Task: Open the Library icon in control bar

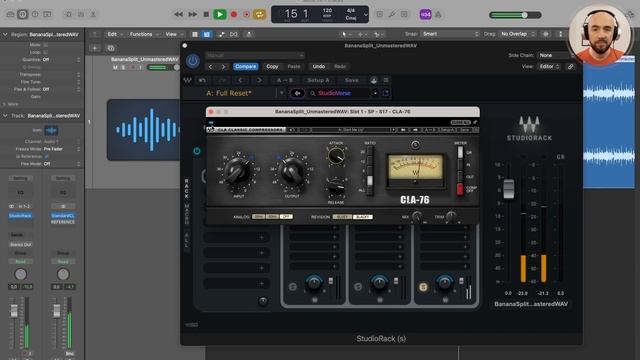Action: [x=10, y=14]
